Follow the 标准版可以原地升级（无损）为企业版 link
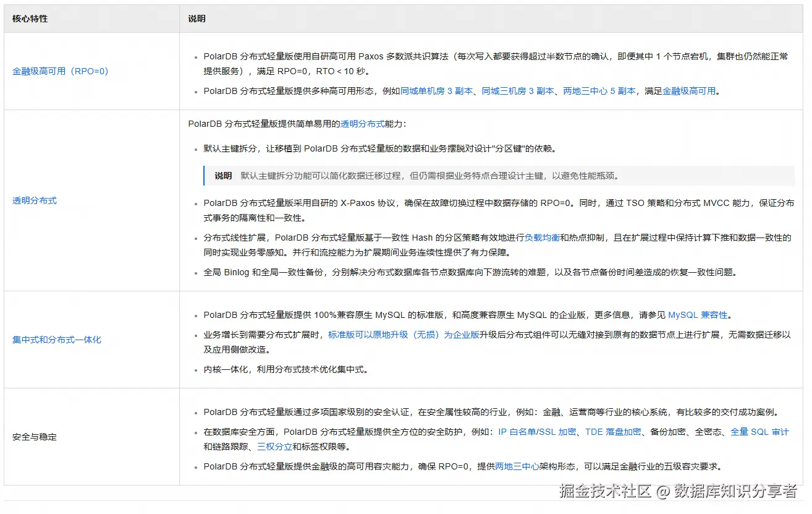The width and height of the screenshot is (812, 514). tap(404, 335)
